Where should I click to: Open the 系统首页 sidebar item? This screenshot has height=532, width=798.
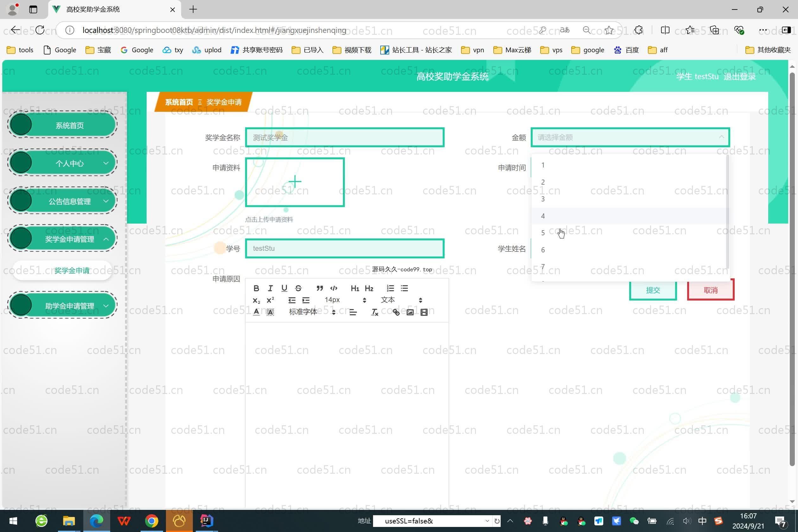62,125
